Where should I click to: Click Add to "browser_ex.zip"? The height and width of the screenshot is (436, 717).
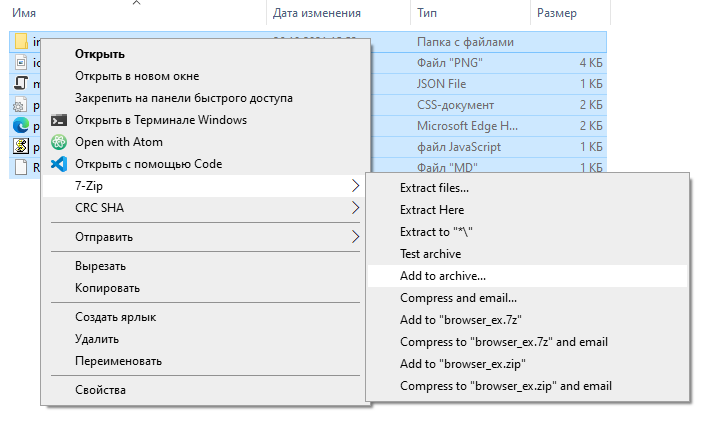(463, 364)
